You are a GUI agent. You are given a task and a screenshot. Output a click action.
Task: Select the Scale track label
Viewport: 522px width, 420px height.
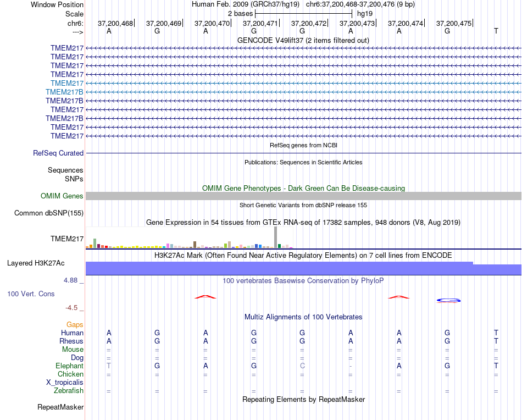click(x=74, y=14)
